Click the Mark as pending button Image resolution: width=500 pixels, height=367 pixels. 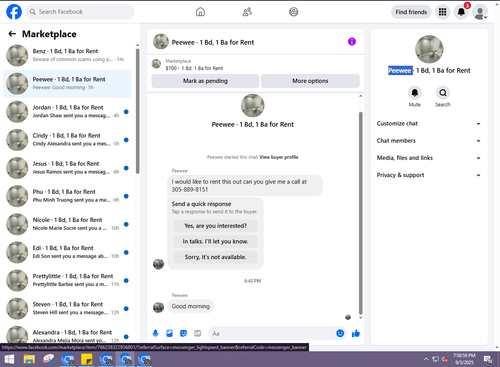tap(205, 81)
